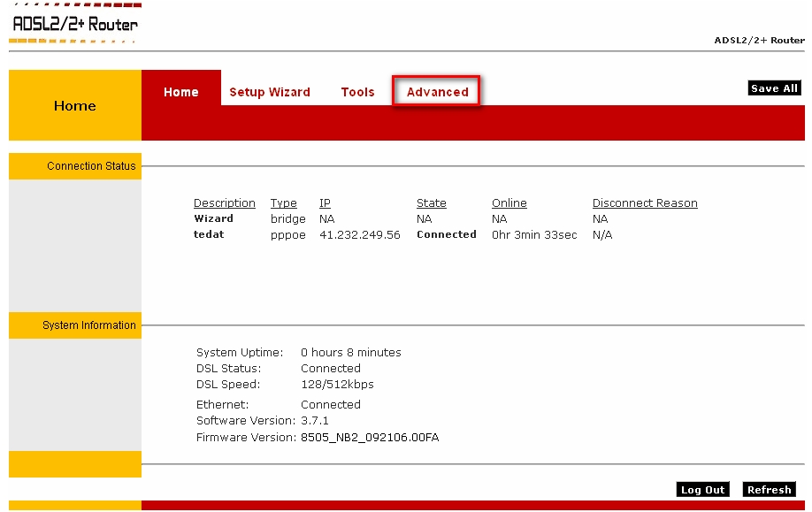Click the State column header

pos(432,203)
